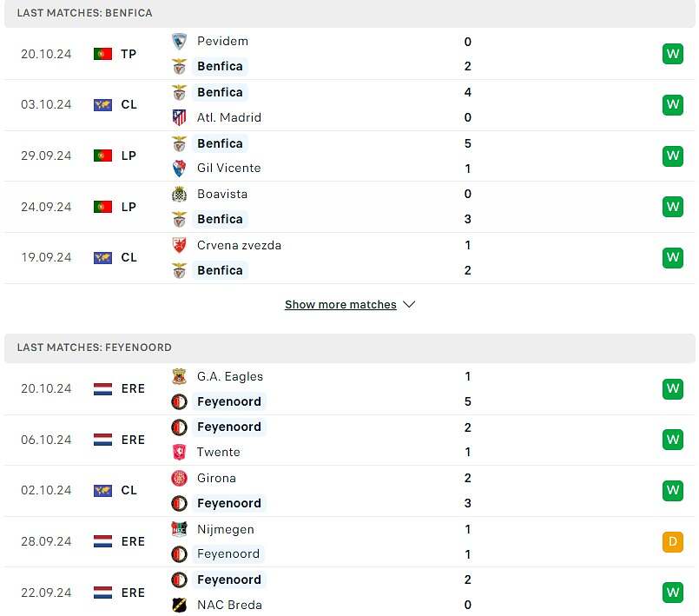Click the G.A. Eagles club crest
Image resolution: width=699 pixels, height=616 pixels.
coord(179,376)
